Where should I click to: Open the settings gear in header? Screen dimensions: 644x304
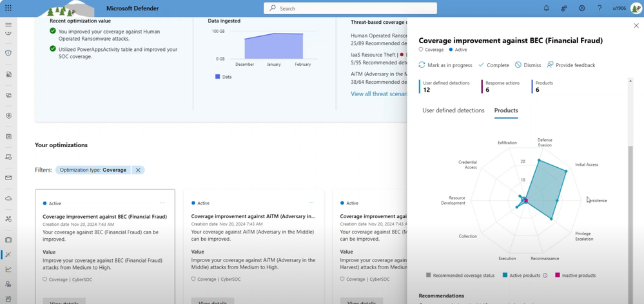(x=581, y=8)
